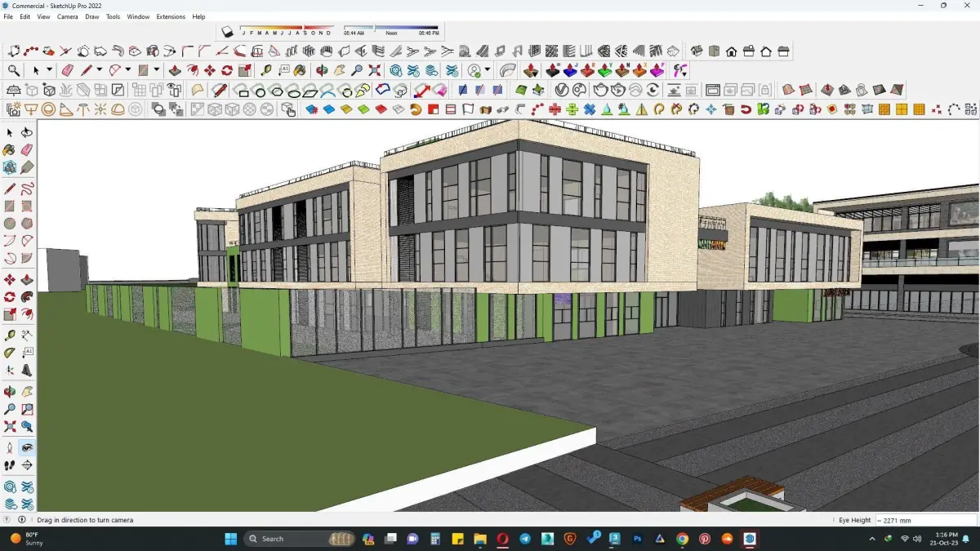Click the Position Camera tool
This screenshot has width=980, height=551.
[10, 447]
